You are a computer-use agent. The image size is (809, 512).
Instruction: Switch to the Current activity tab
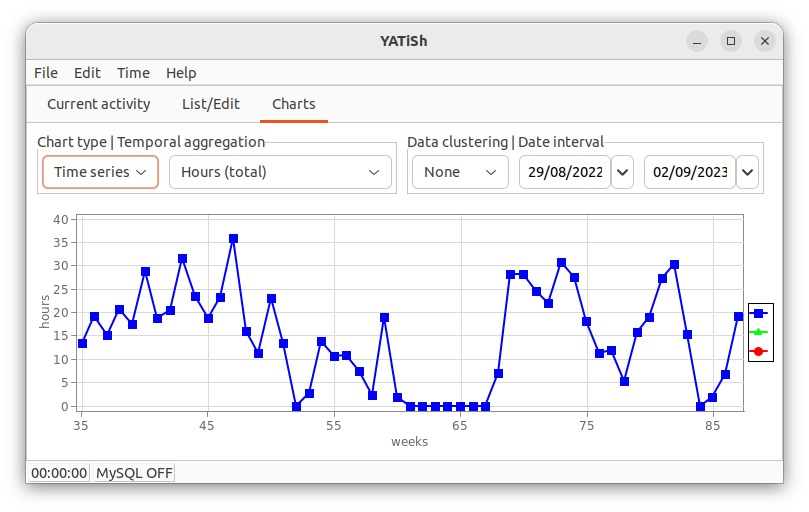click(99, 104)
